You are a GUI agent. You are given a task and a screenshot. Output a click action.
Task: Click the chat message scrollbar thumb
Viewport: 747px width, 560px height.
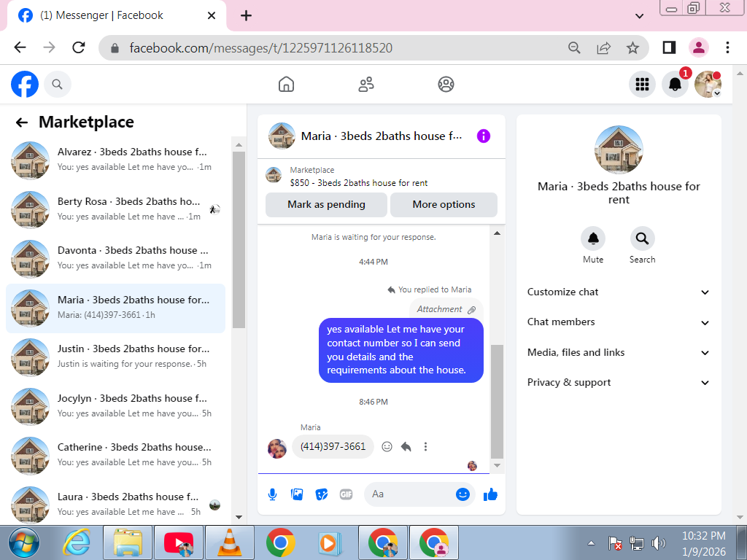497,402
